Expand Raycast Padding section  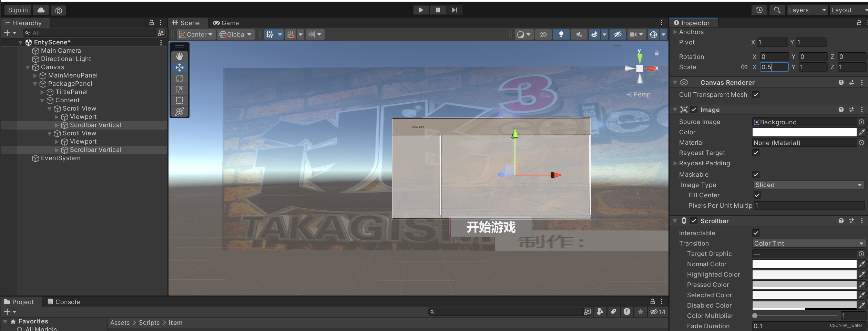pyautogui.click(x=675, y=163)
